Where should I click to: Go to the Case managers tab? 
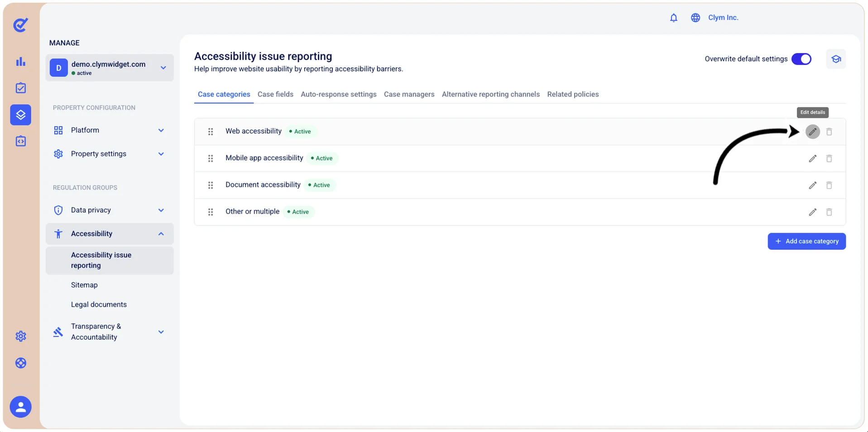409,94
